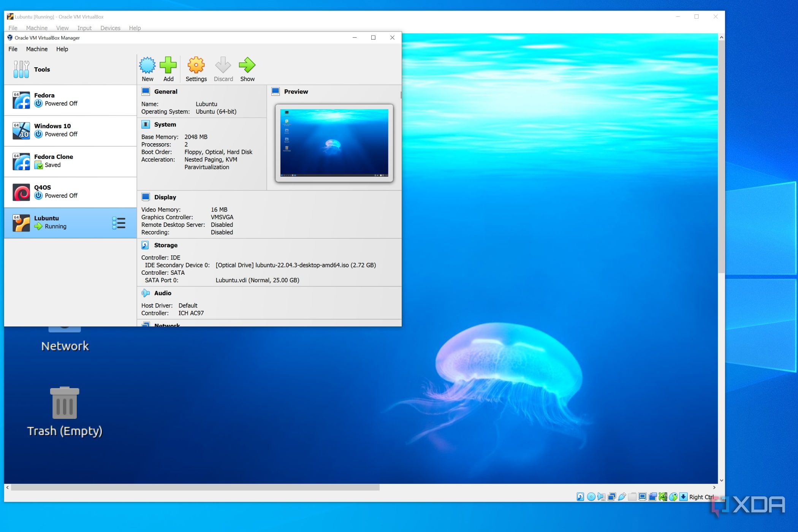798x532 pixels.
Task: Click the Lubuntu preview thumbnail
Action: 334,143
